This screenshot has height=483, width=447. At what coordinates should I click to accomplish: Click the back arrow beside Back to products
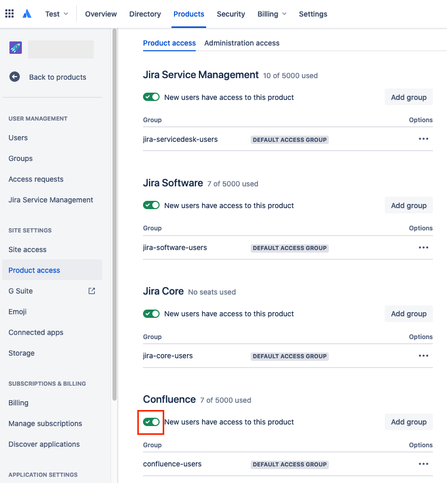(x=14, y=77)
